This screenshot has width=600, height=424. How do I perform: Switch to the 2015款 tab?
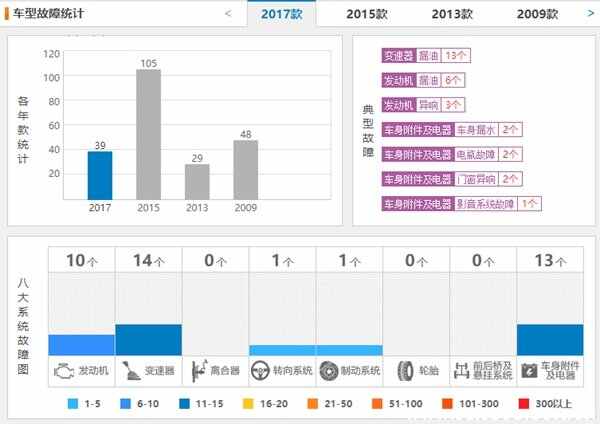(x=367, y=14)
